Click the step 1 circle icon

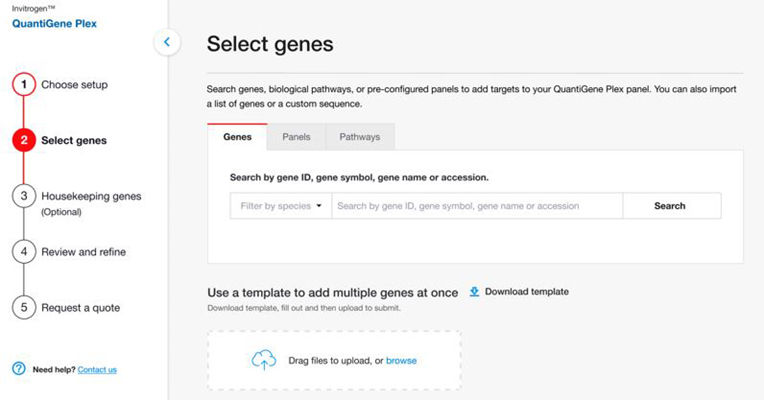23,84
